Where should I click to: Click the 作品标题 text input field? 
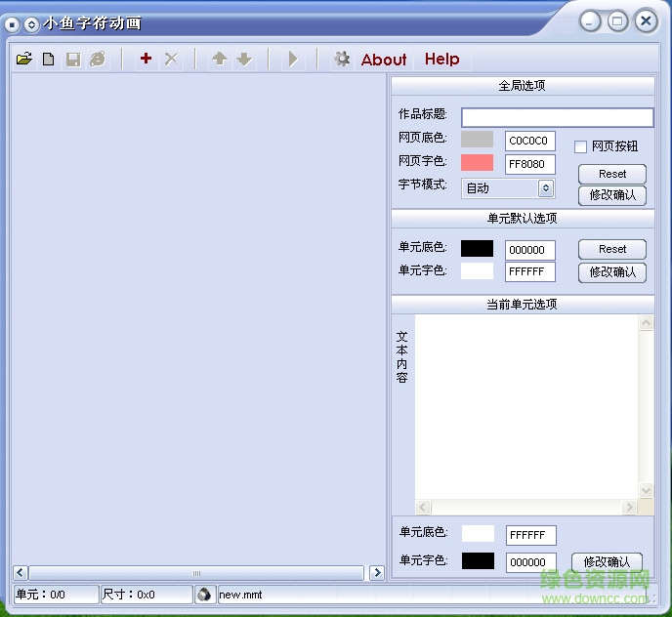click(x=557, y=117)
